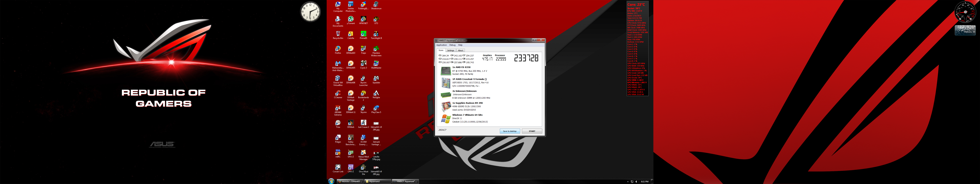
Task: Switch to the 3DMark03 browser taskbar item
Action: (350, 181)
